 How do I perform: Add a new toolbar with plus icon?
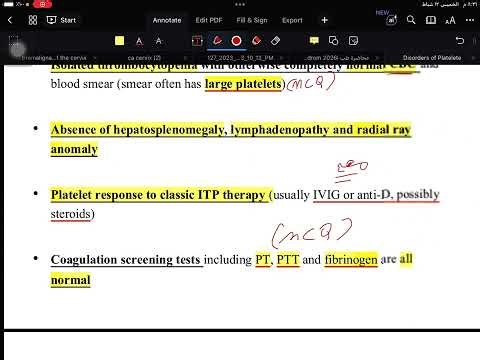(x=324, y=20)
